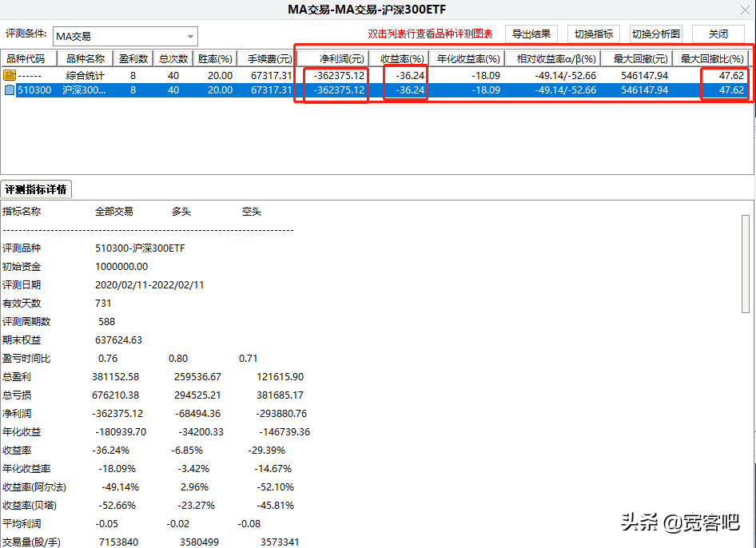The image size is (756, 548).
Task: Click the document icon beside 510300
Action: pyautogui.click(x=10, y=90)
